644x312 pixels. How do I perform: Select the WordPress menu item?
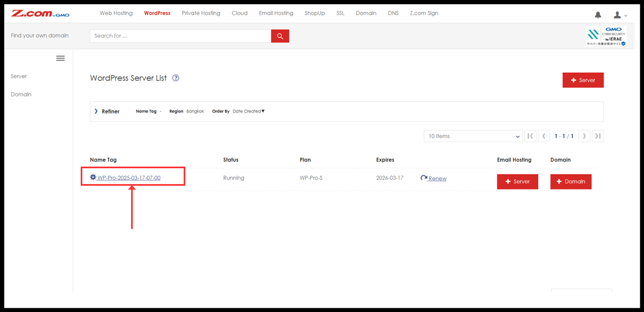(x=157, y=13)
